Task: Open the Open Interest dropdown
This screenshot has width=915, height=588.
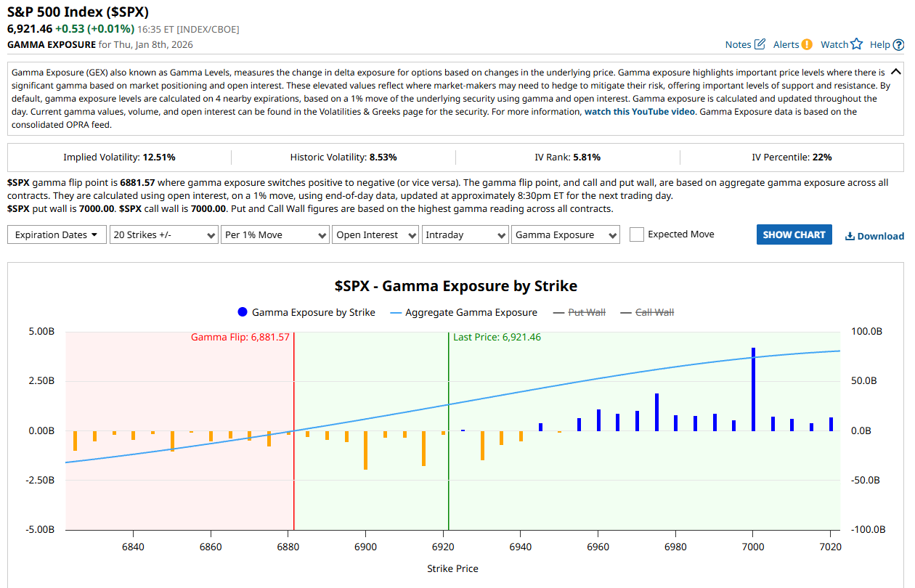Action: [375, 234]
